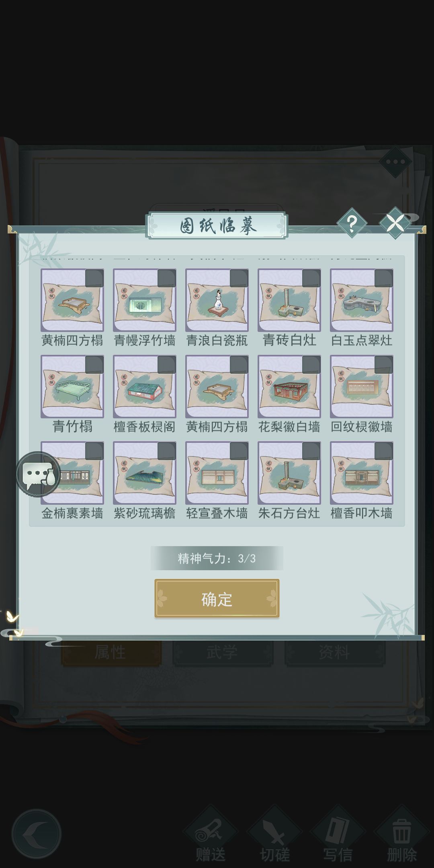Screen dimensions: 434x868
Task: Select the 青浪白瓷瓶 vase blueprint
Action: (x=217, y=300)
